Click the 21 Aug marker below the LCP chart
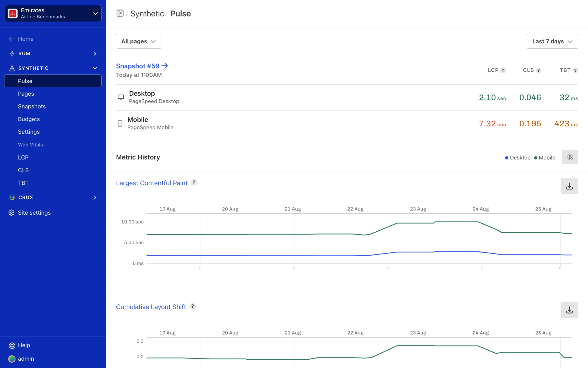This screenshot has width=588, height=368. [294, 268]
